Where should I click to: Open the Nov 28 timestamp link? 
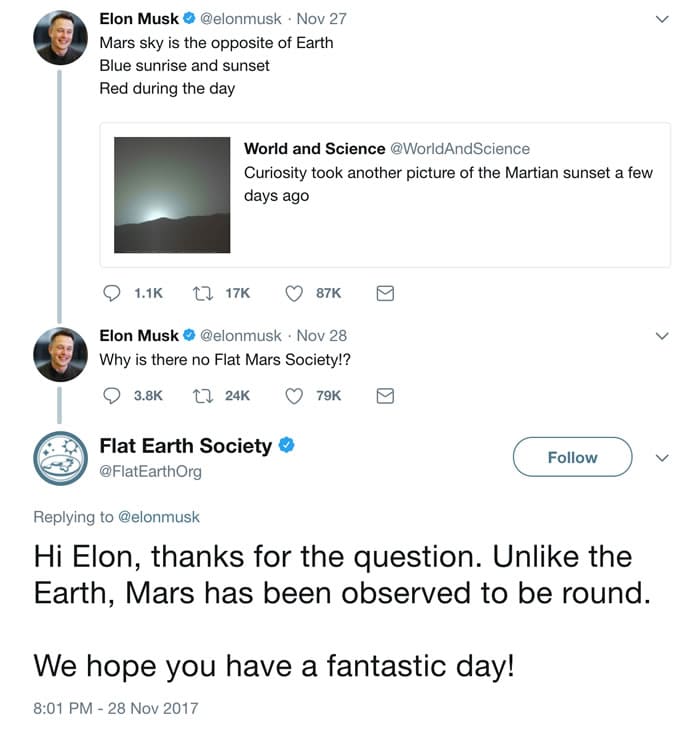(322, 336)
